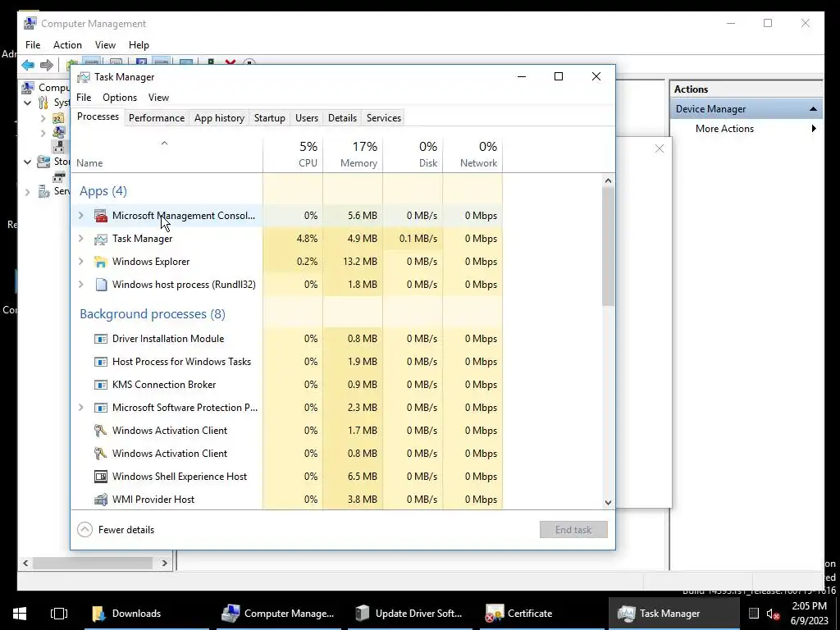840x630 pixels.
Task: Click the action center icon in tray
Action: click(x=754, y=614)
